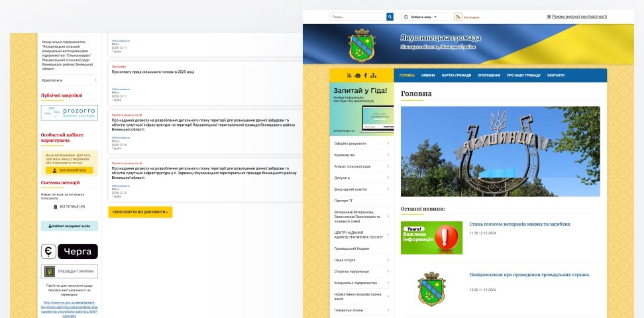644x318 pixels.
Task: Open the sitemap icon in yellow strip
Action: coord(373,76)
